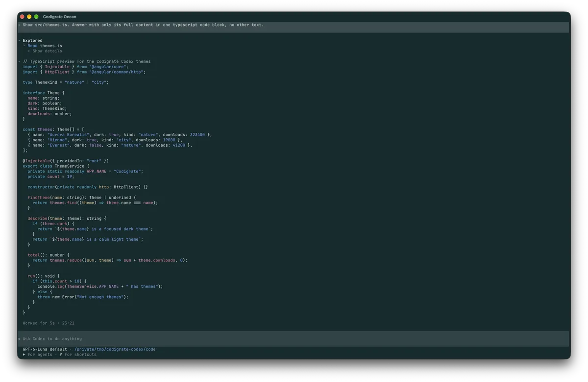Click the 'interface Theme {' line
This screenshot has width=588, height=382.
click(44, 93)
